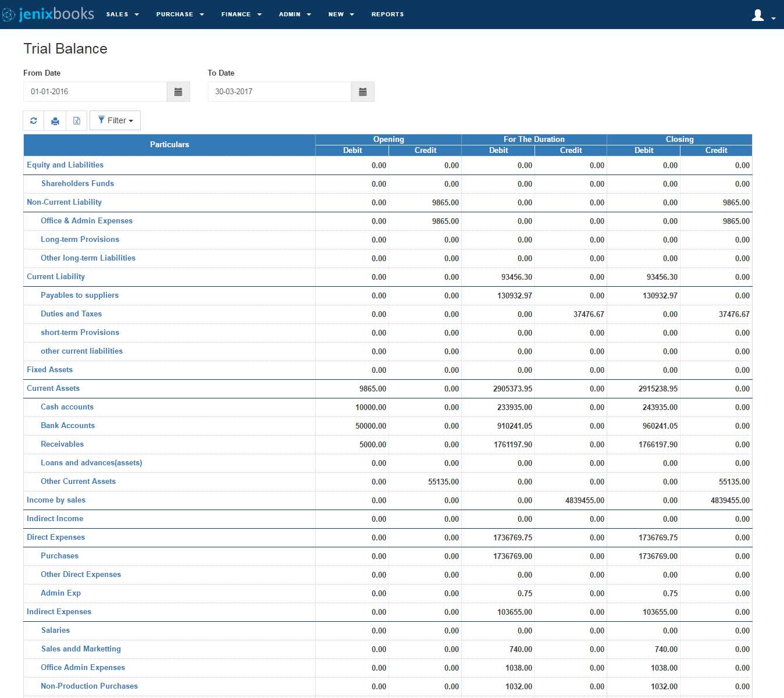Viewport: 784px width, 698px height.
Task: Click the jenixbooks logo
Action: point(48,14)
